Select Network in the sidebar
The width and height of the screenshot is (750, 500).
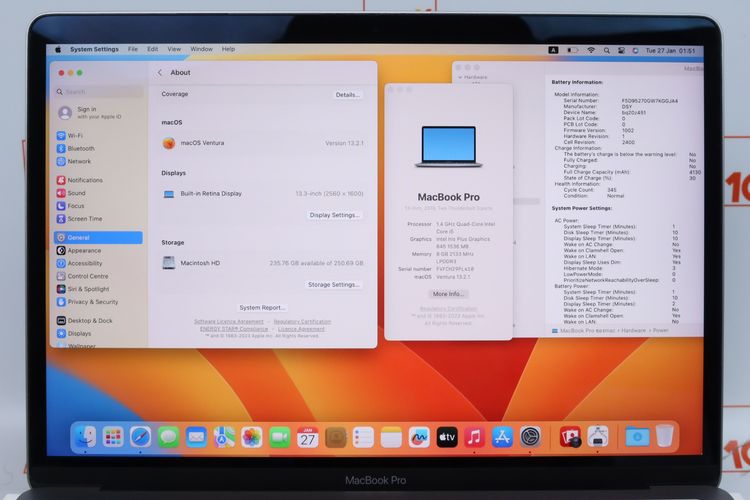pyautogui.click(x=99, y=162)
